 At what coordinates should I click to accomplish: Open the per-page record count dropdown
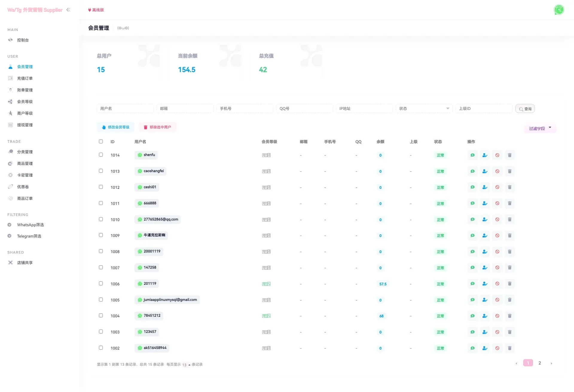(186, 365)
